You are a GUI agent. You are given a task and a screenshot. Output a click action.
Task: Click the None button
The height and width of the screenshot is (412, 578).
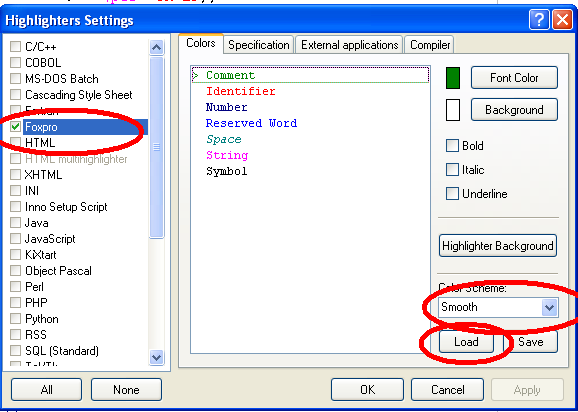pyautogui.click(x=126, y=390)
